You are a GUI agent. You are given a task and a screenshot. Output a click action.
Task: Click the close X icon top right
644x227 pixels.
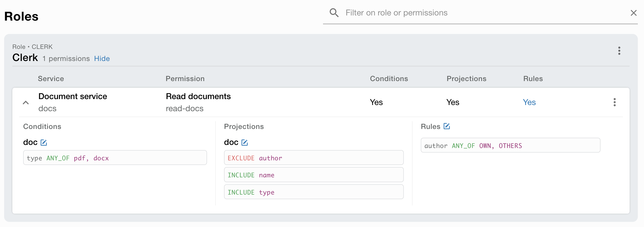634,13
